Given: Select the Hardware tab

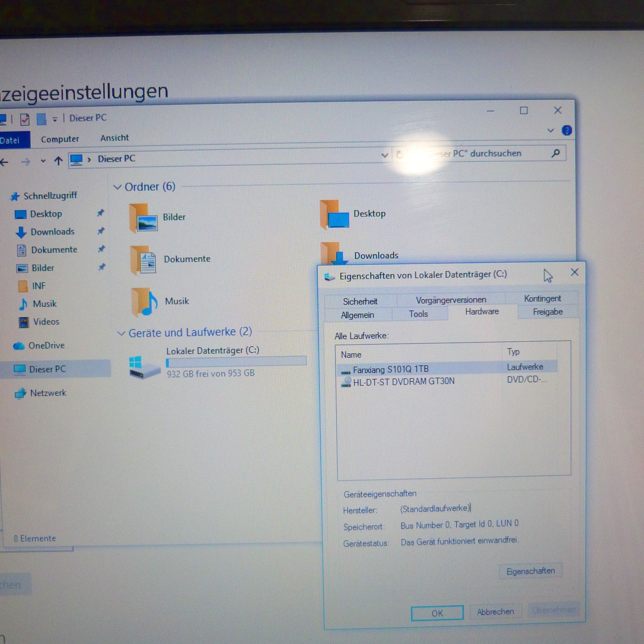Looking at the screenshot, I should point(482,312).
